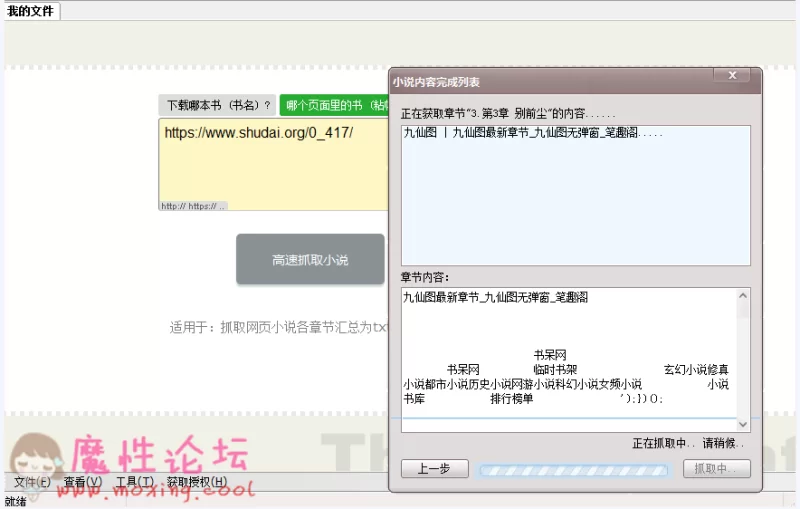
Task: Open the 文件(F) menu
Action: (x=32, y=481)
